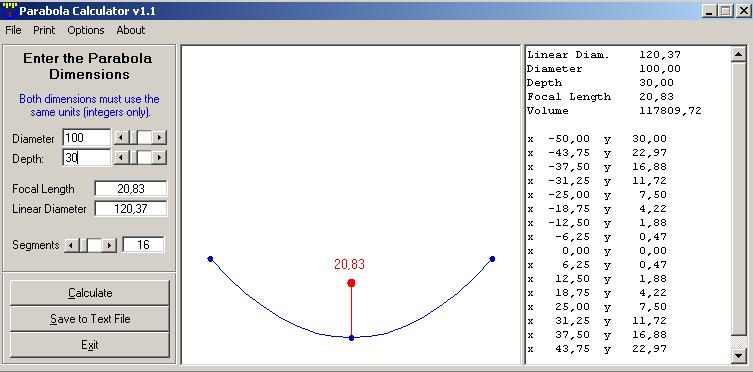
Task: Click the results list scroll up arrow
Action: coord(738,54)
